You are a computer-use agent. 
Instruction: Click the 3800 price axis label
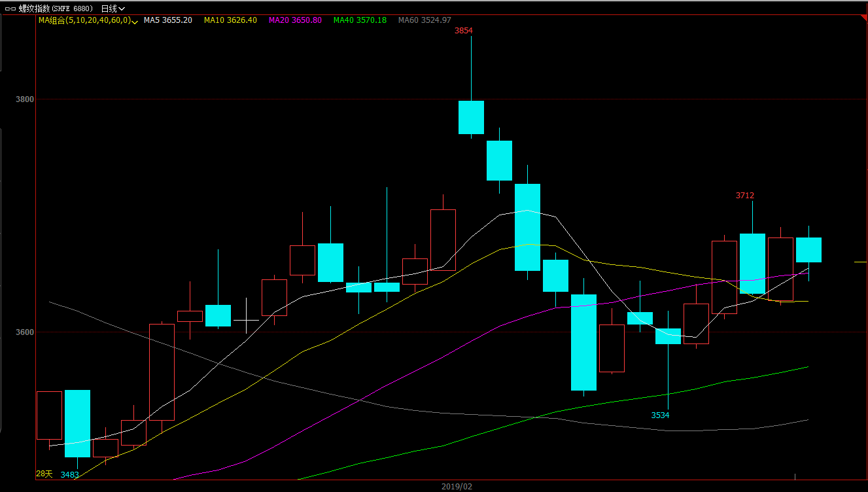[24, 99]
